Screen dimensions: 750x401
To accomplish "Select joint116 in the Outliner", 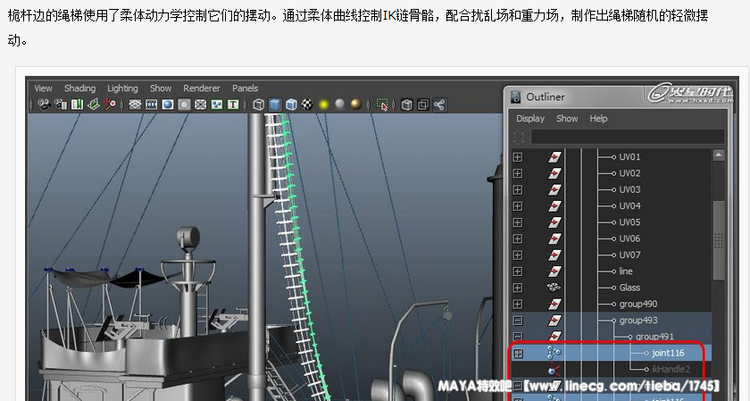I will point(667,353).
